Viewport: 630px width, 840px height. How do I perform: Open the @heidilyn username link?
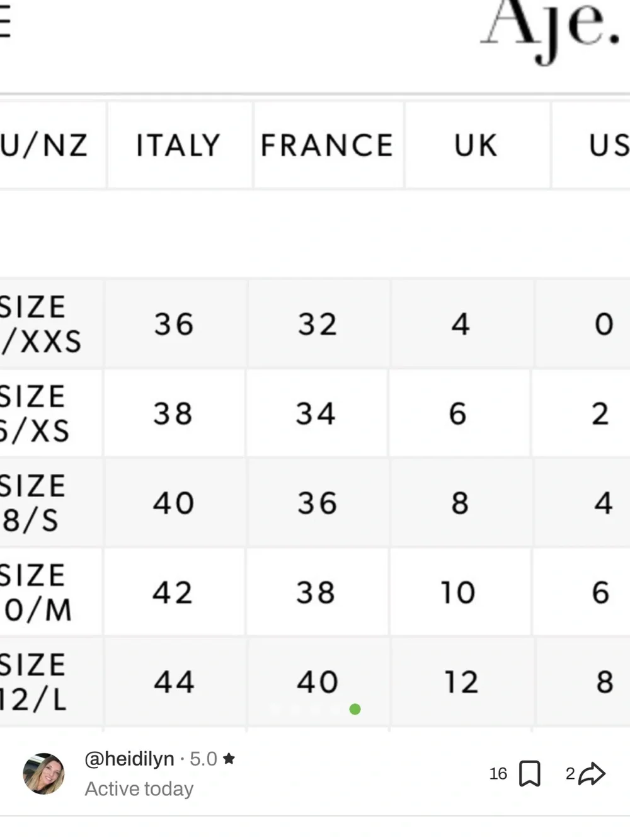129,759
